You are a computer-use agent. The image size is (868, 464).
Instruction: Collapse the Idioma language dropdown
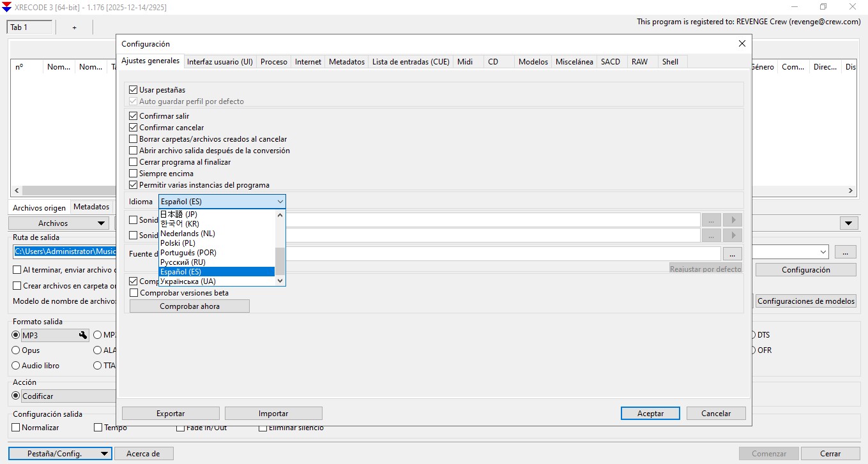(279, 201)
